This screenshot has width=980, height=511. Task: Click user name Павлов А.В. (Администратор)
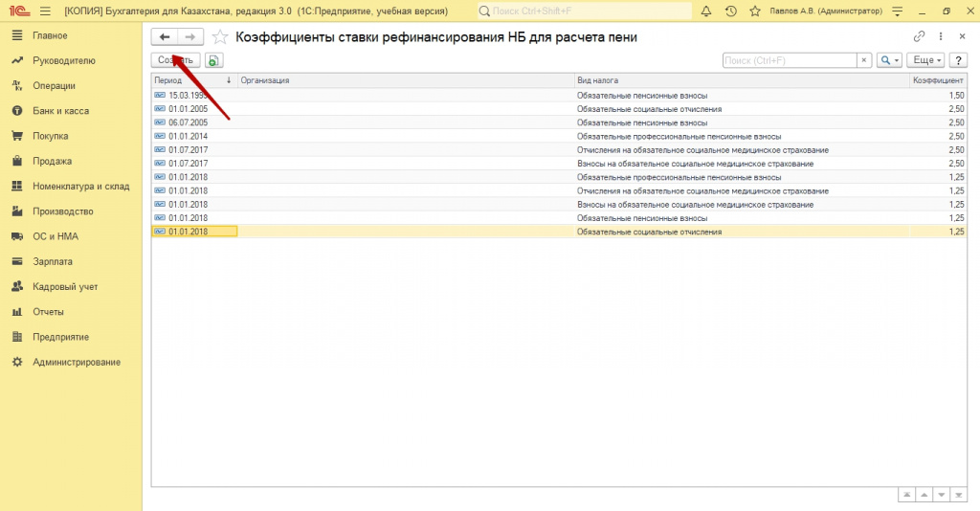point(826,11)
